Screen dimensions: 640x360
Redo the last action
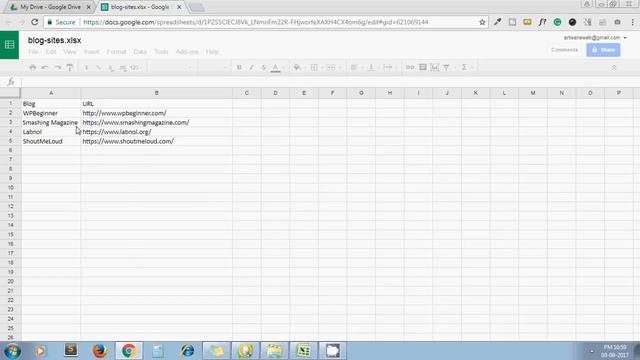pyautogui.click(x=58, y=67)
